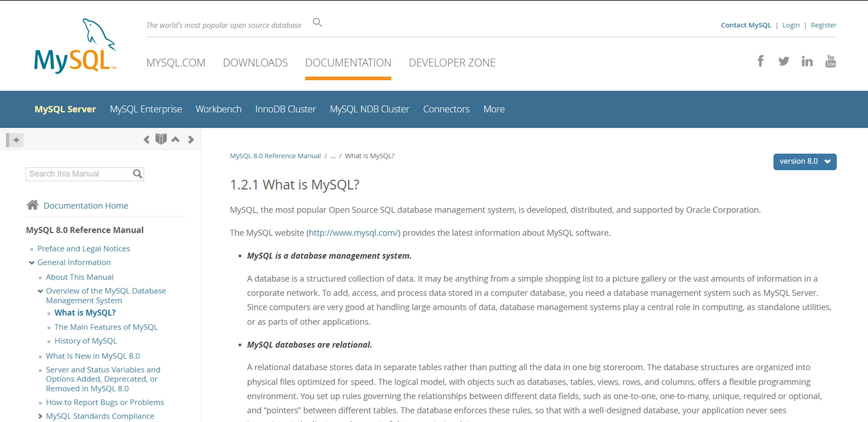Click 'MySQL databases are relational.' text
This screenshot has width=868, height=422.
[x=309, y=345]
